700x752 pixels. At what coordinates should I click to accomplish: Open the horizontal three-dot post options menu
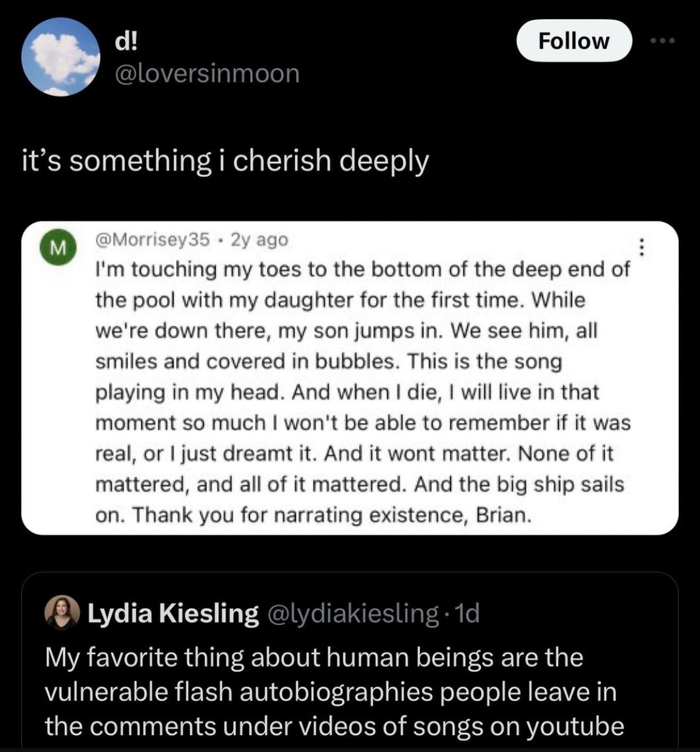click(x=661, y=41)
